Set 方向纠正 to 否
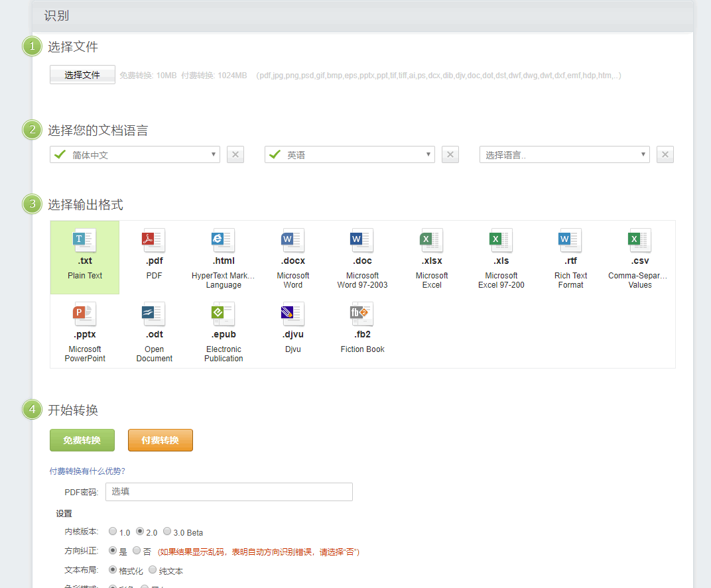Screen dimensions: 711x588 click(x=137, y=551)
